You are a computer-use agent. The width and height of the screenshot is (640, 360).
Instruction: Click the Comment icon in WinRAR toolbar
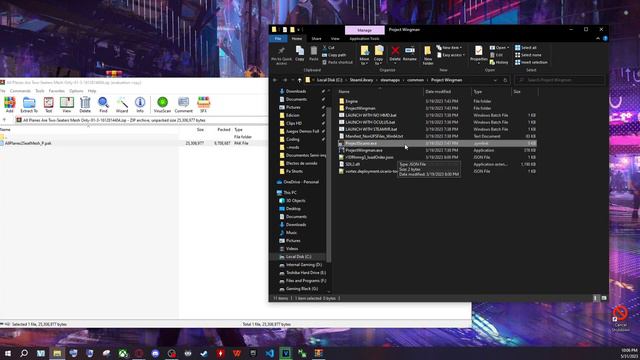(184, 104)
